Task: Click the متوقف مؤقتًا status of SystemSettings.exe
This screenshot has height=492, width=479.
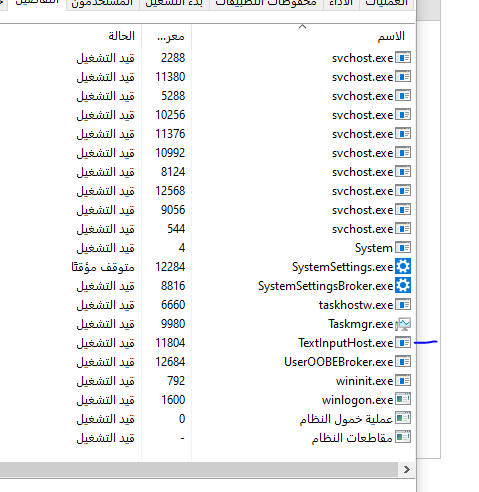Action: pyautogui.click(x=103, y=267)
